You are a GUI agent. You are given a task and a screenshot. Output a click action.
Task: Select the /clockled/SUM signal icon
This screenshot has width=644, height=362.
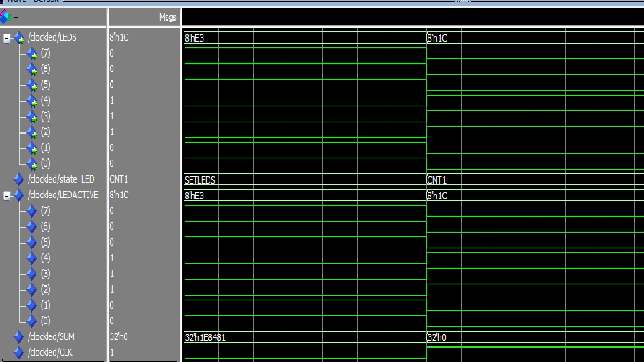pyautogui.click(x=19, y=337)
